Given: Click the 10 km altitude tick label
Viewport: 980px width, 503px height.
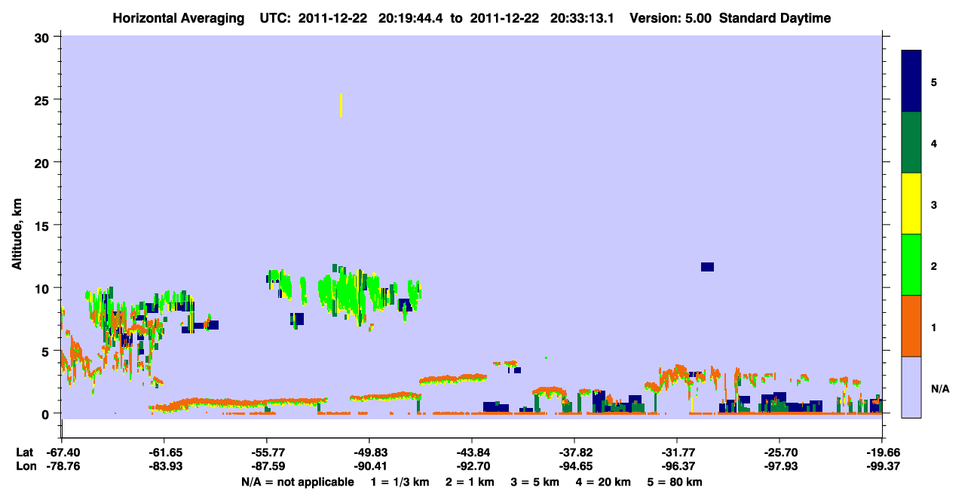Looking at the screenshot, I should 44,288.
